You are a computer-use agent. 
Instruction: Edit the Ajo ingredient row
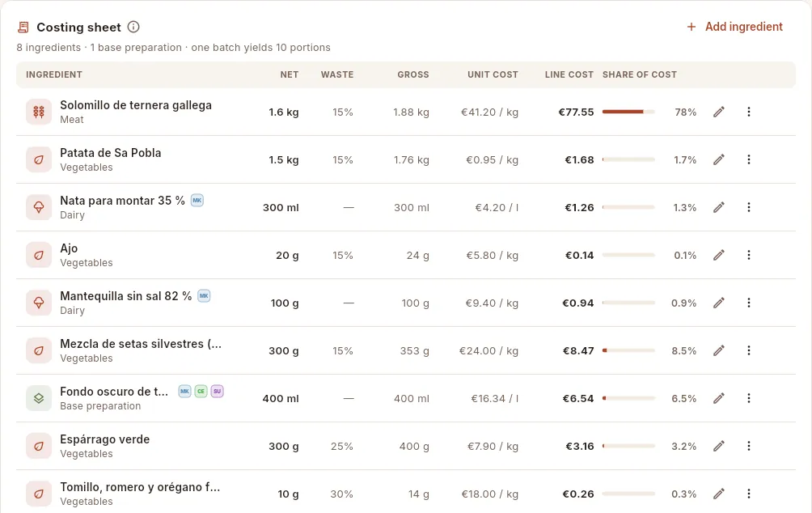point(719,255)
